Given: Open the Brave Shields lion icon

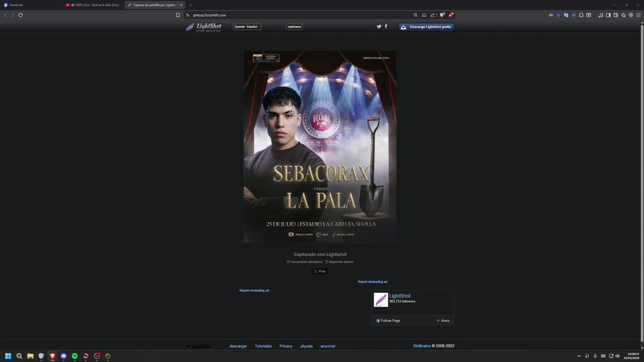Looking at the screenshot, I should 442,15.
